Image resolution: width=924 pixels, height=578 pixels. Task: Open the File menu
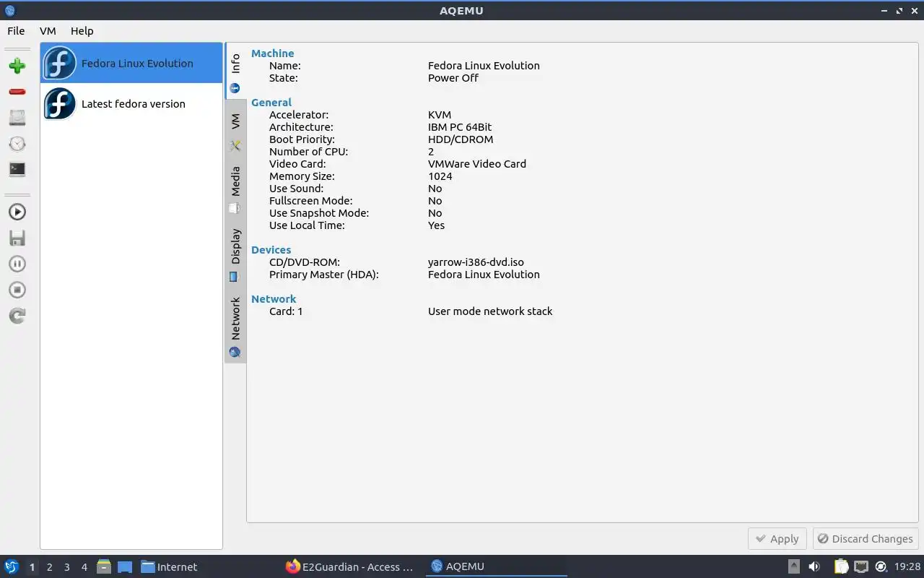[16, 31]
